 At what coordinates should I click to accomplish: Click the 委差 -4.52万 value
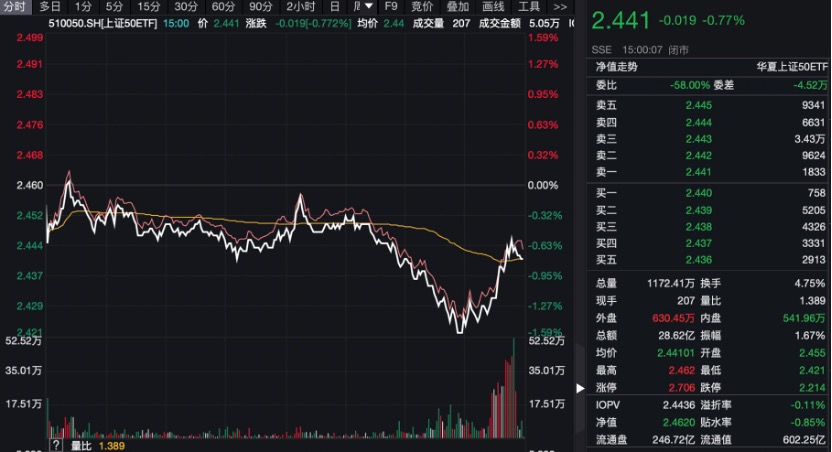tap(810, 85)
